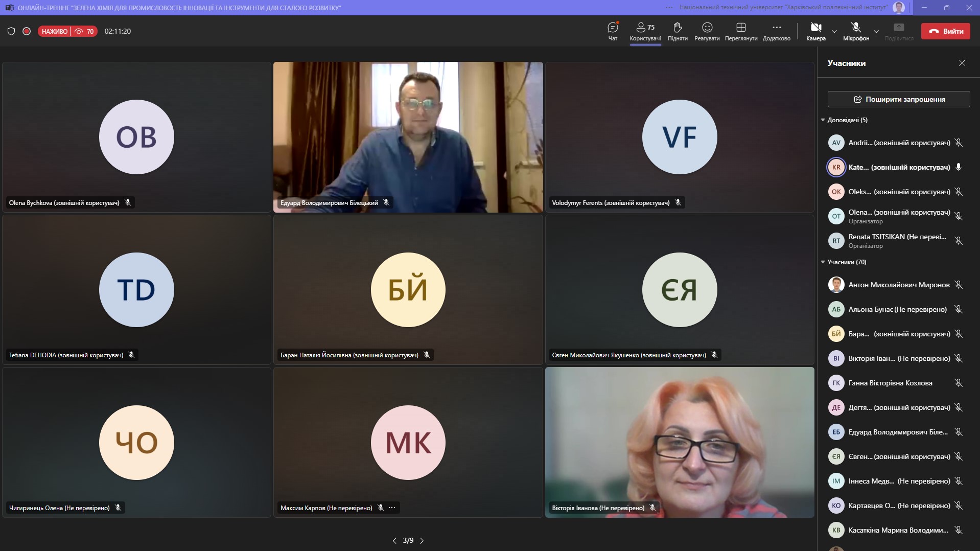The image size is (980, 551).
Task: Select Вікторія Іванова's video tile
Action: (680, 442)
